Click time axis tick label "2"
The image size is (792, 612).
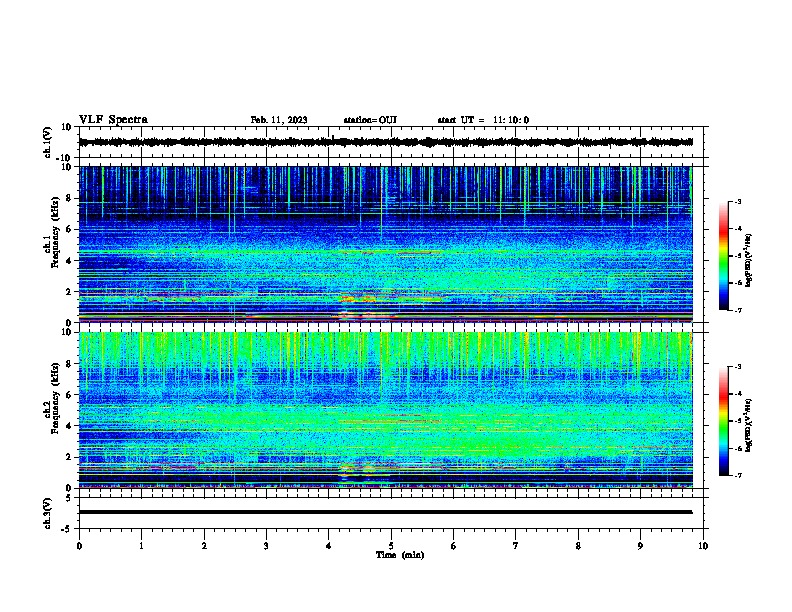[x=204, y=546]
